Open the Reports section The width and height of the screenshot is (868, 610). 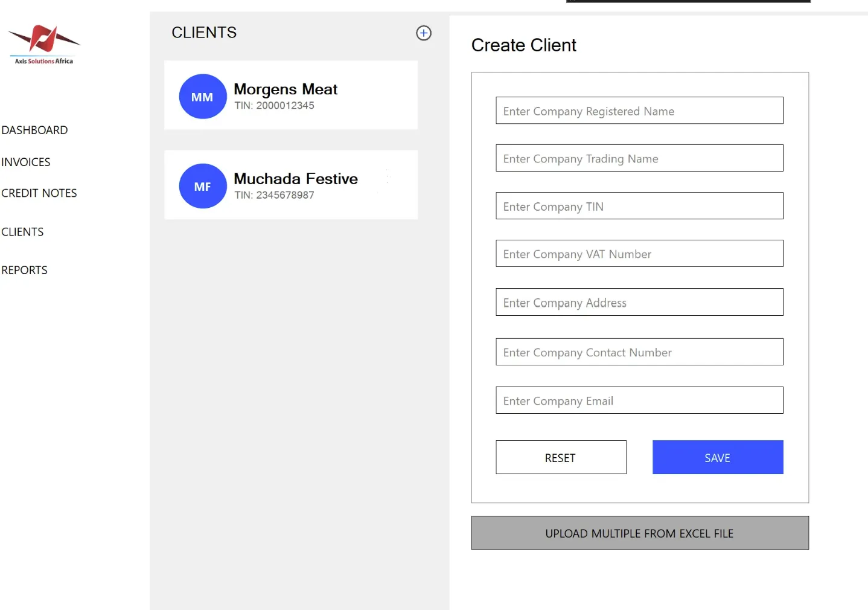[x=24, y=270]
